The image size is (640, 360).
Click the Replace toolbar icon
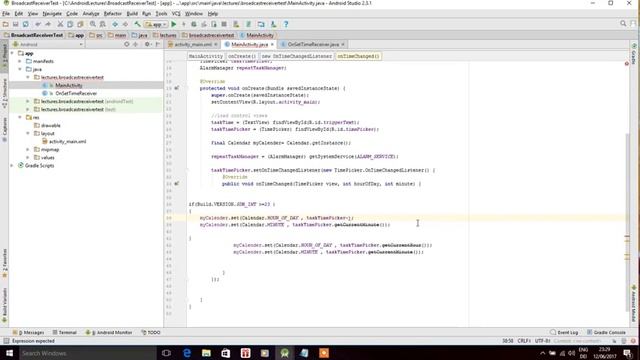(102, 24)
